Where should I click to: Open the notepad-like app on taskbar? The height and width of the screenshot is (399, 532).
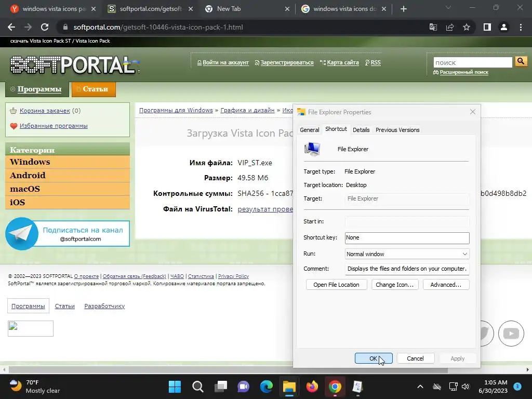(x=357, y=387)
